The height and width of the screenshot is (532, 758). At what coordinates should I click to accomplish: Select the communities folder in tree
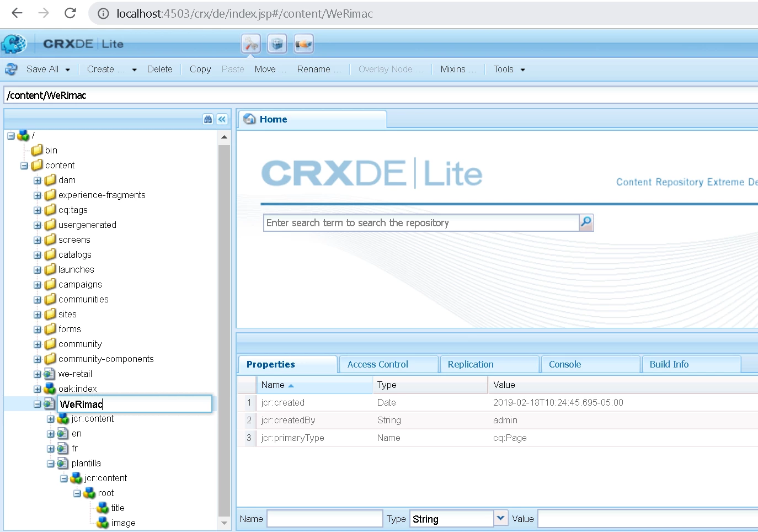point(83,299)
